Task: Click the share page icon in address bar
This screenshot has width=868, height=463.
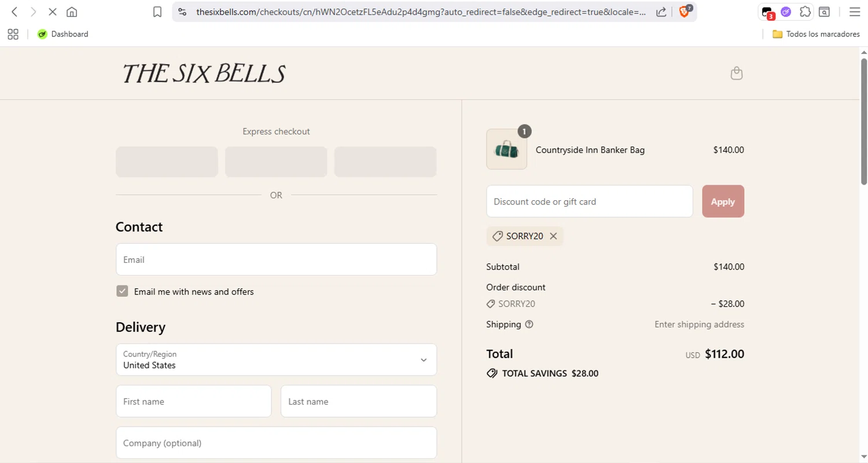Action: 661,12
